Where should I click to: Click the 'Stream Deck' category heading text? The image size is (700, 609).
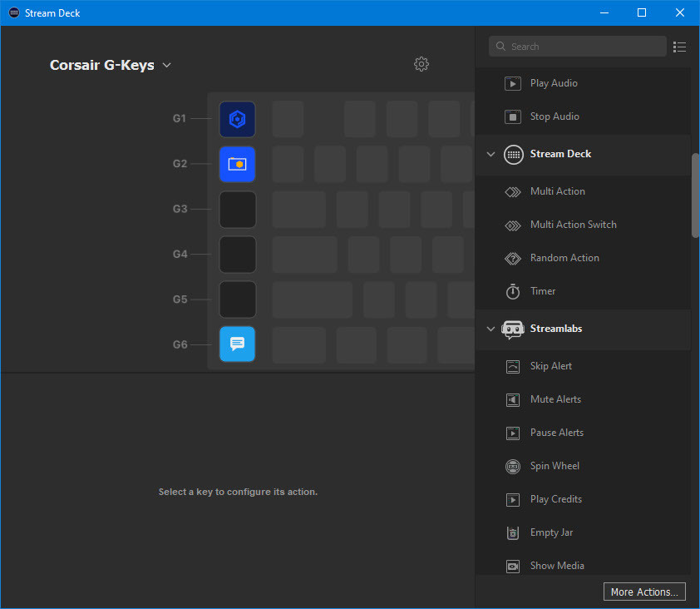point(560,154)
